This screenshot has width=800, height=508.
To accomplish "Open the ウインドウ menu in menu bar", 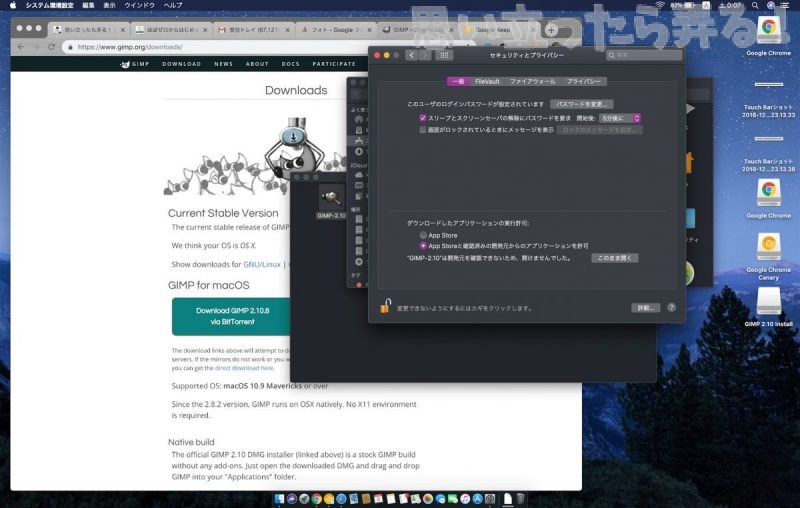I will pyautogui.click(x=138, y=6).
